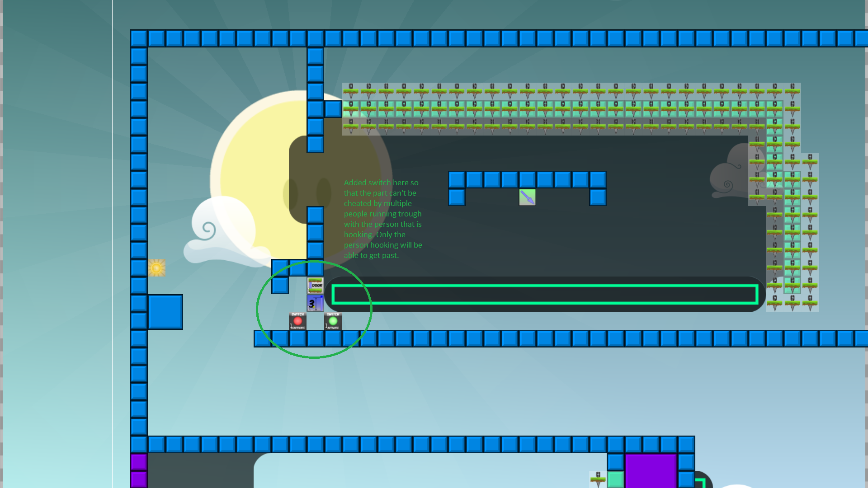Click the teal tile beside the purple block
Screen dimensions: 868x488
pos(615,479)
